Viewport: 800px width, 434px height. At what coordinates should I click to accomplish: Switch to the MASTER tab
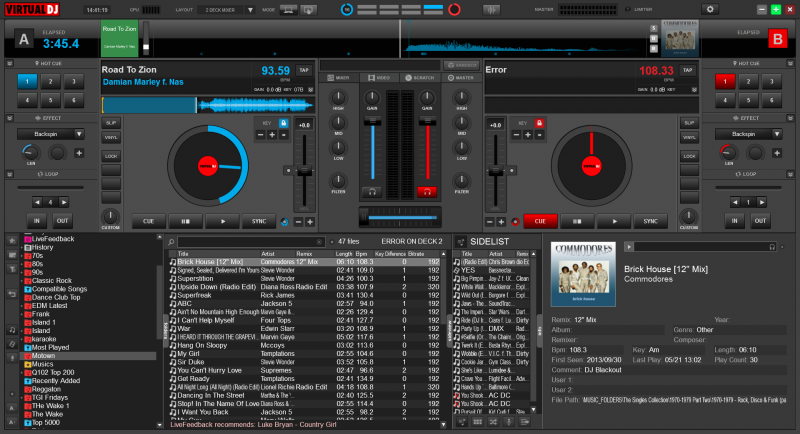click(461, 78)
